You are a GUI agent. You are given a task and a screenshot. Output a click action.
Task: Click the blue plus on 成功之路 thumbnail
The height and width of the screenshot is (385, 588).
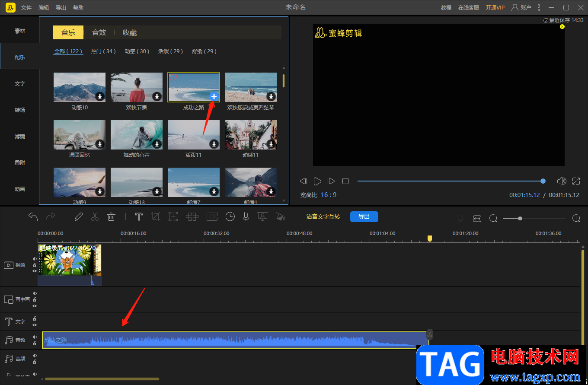(x=214, y=96)
